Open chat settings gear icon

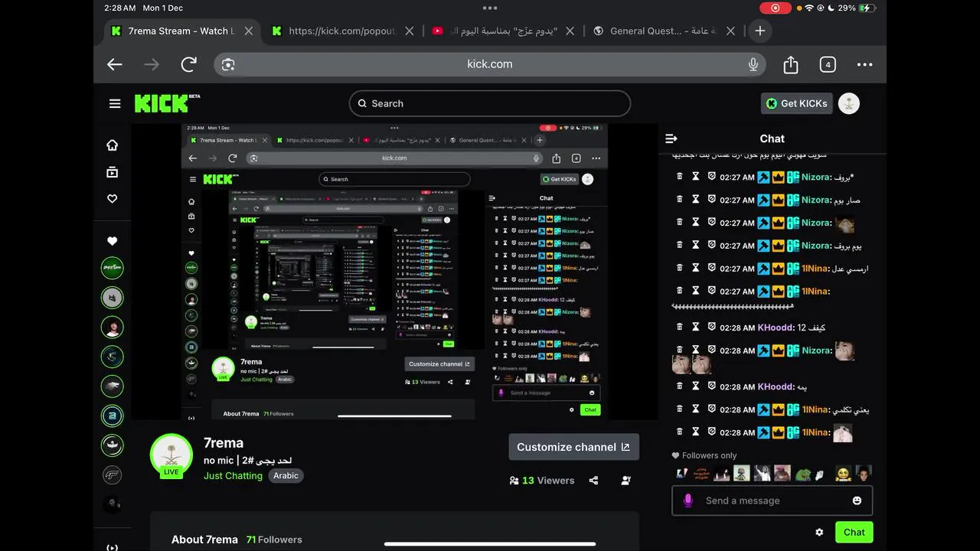pos(819,532)
